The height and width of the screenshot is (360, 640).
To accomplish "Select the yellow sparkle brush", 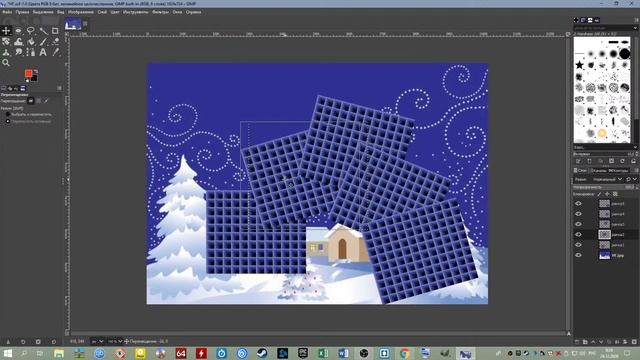I will click(x=602, y=133).
